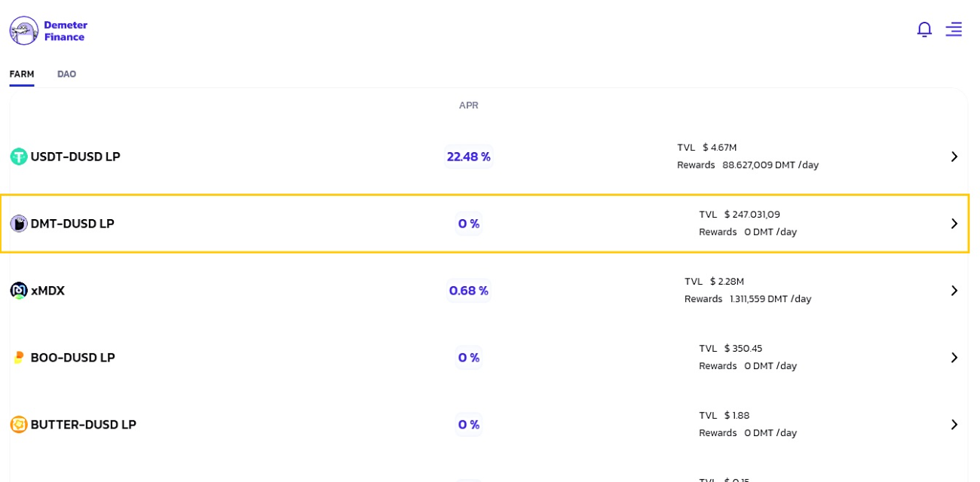Viewport: 980px width, 482px height.
Task: Open the USDT-DUSD LP pool name
Action: (75, 157)
